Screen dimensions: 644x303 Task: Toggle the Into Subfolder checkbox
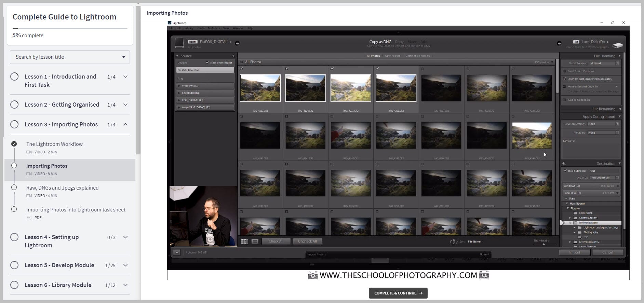[x=565, y=170]
